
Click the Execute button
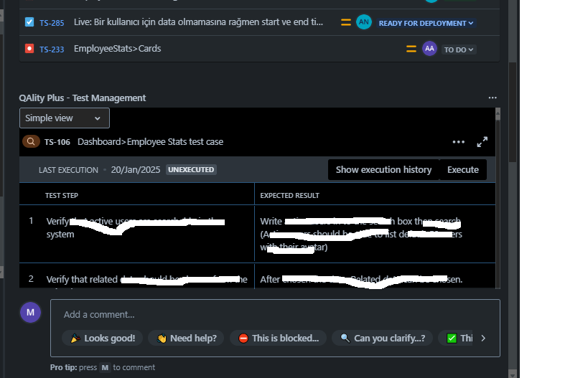coord(463,170)
